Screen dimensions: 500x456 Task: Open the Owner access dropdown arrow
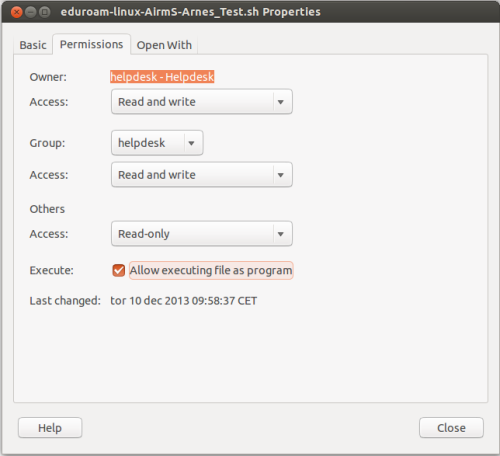pos(281,102)
